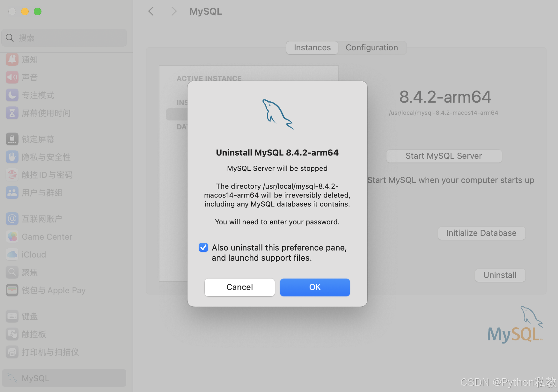Confirm uninstall with the OK button
This screenshot has height=392, width=558.
click(x=315, y=287)
